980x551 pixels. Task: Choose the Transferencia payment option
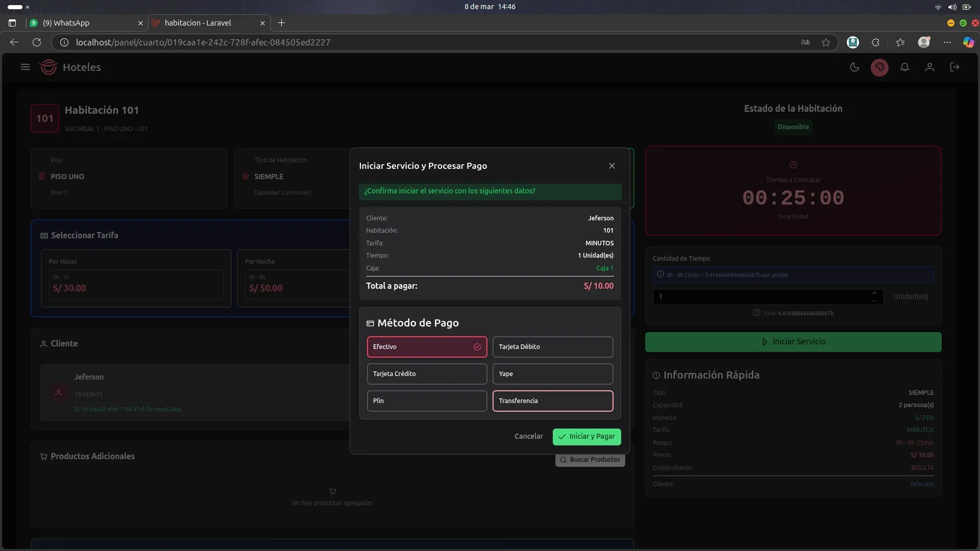tap(552, 401)
